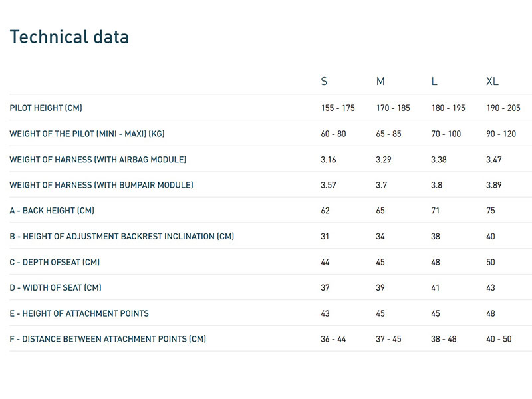Image resolution: width=532 pixels, height=399 pixels.
Task: Select the C - Depth of Seat label
Action: tap(55, 262)
